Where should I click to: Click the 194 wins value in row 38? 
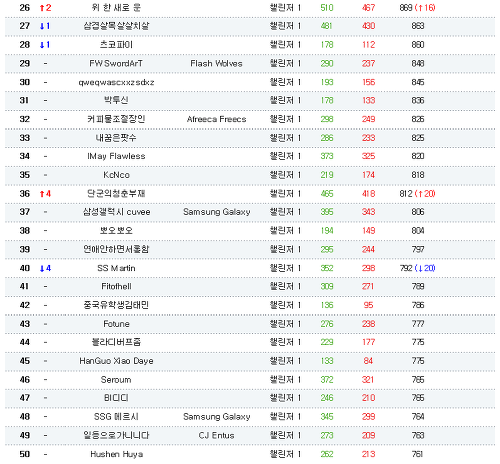[327, 231]
